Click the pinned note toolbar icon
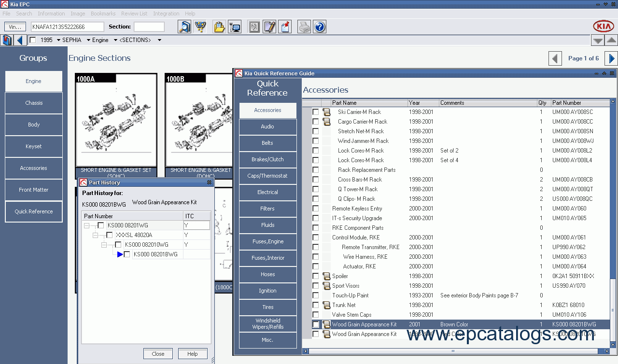Viewport: 618px width, 364px height. [285, 27]
